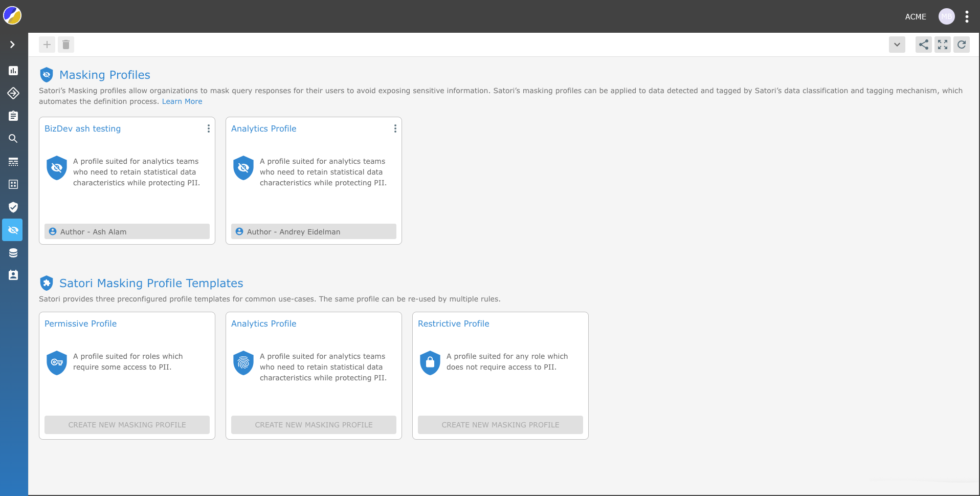
Task: Create new masking profile from Permissive template
Action: click(127, 425)
